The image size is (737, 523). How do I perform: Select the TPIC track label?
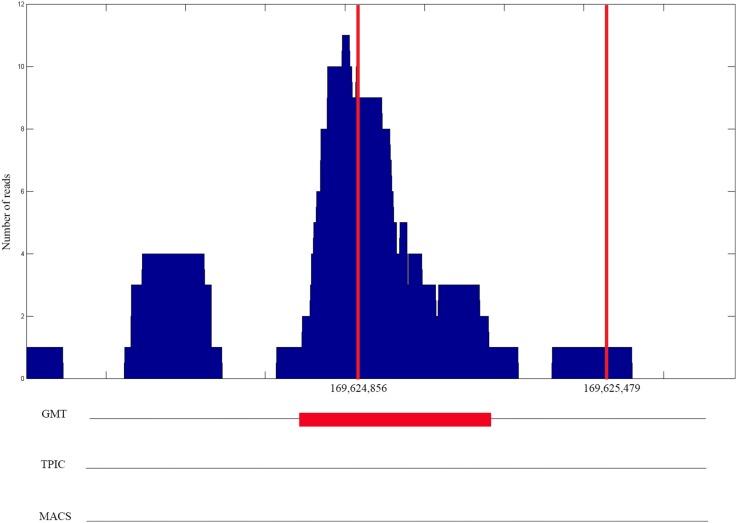coord(54,464)
